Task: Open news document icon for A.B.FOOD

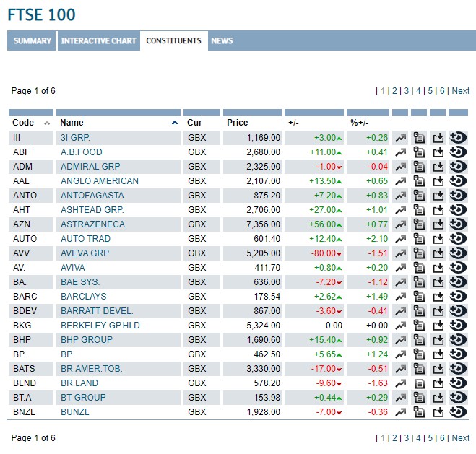Action: [x=419, y=152]
